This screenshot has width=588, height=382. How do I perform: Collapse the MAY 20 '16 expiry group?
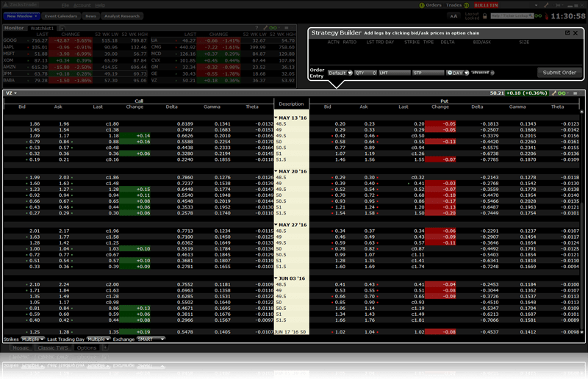(276, 171)
